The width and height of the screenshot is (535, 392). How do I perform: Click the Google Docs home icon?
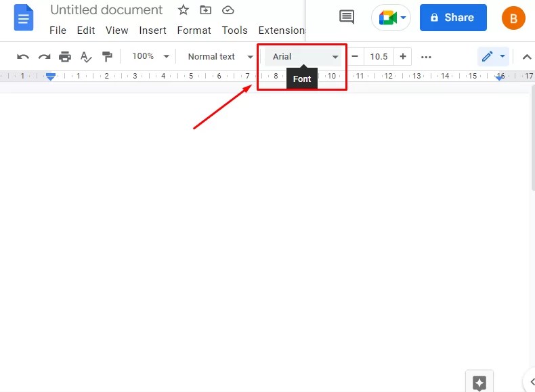[24, 18]
